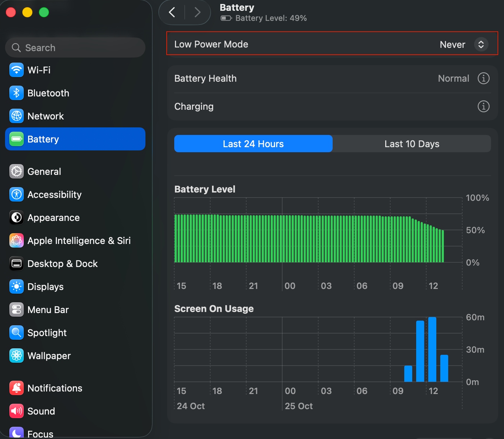The image size is (504, 439).
Task: Open Wi-Fi settings icon
Action: pyautogui.click(x=17, y=70)
